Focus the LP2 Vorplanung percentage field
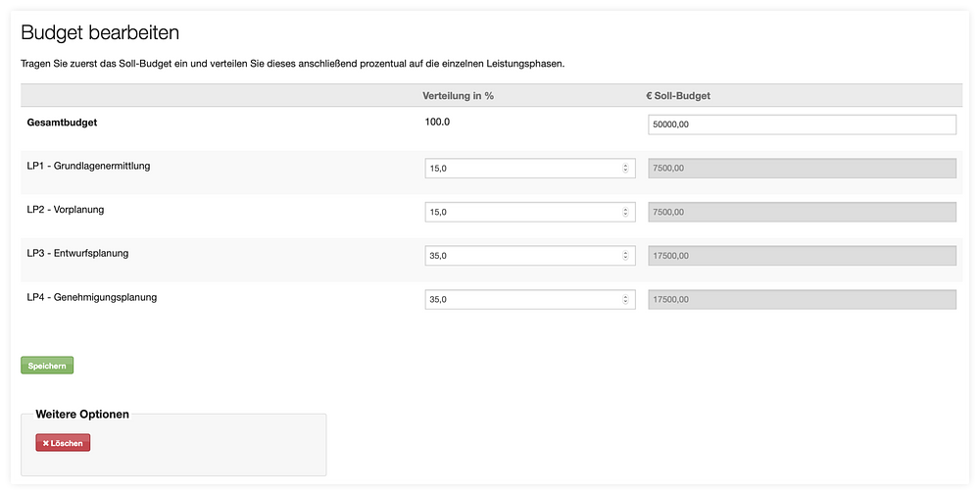Image resolution: width=980 pixels, height=494 pixels. [x=530, y=212]
